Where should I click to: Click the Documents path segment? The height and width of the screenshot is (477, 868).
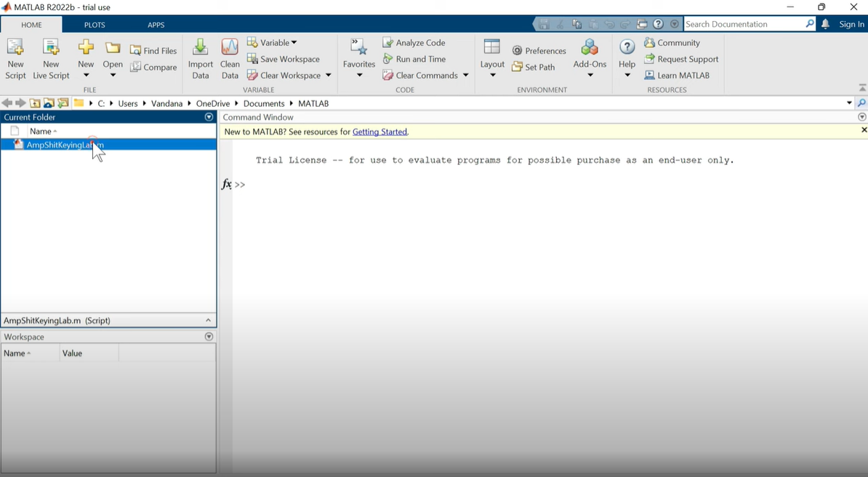coord(263,103)
